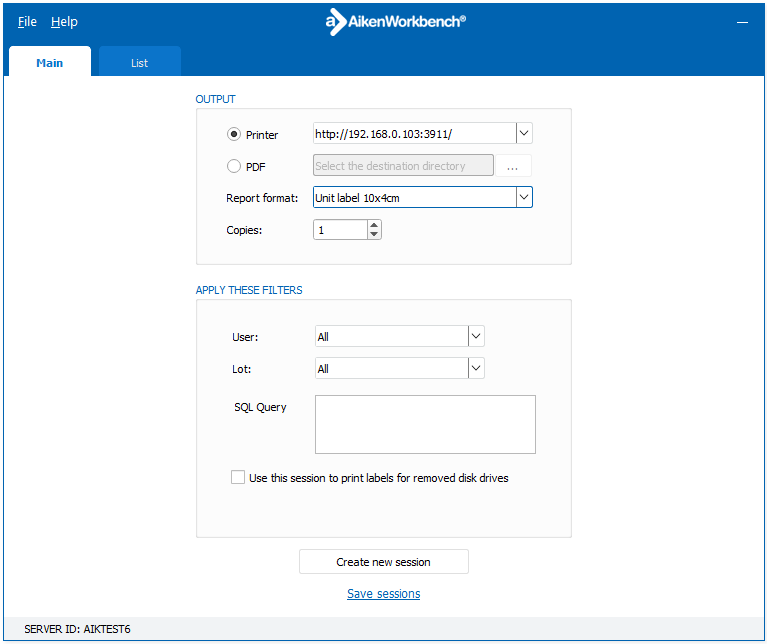Click the Save sessions link
The width and height of the screenshot is (767, 644).
click(384, 594)
